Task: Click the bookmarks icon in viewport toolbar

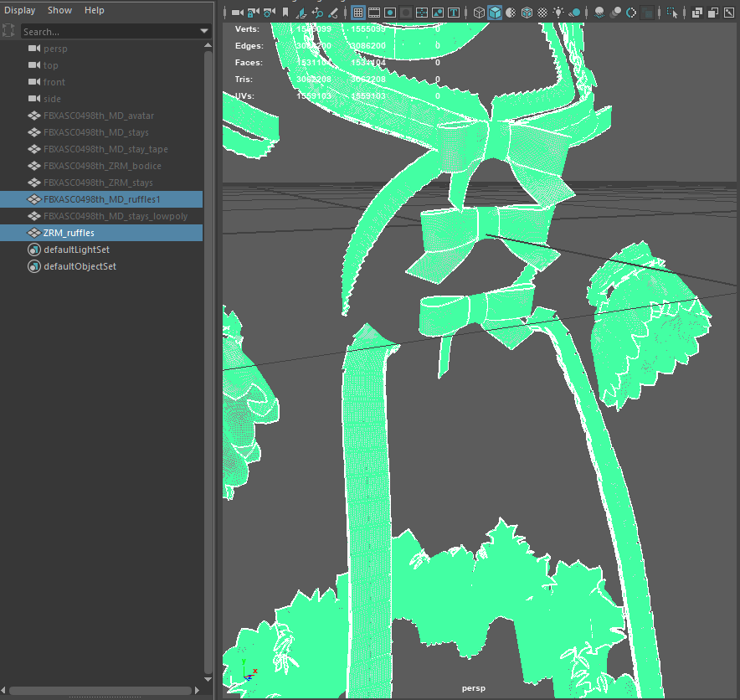Action: click(285, 13)
